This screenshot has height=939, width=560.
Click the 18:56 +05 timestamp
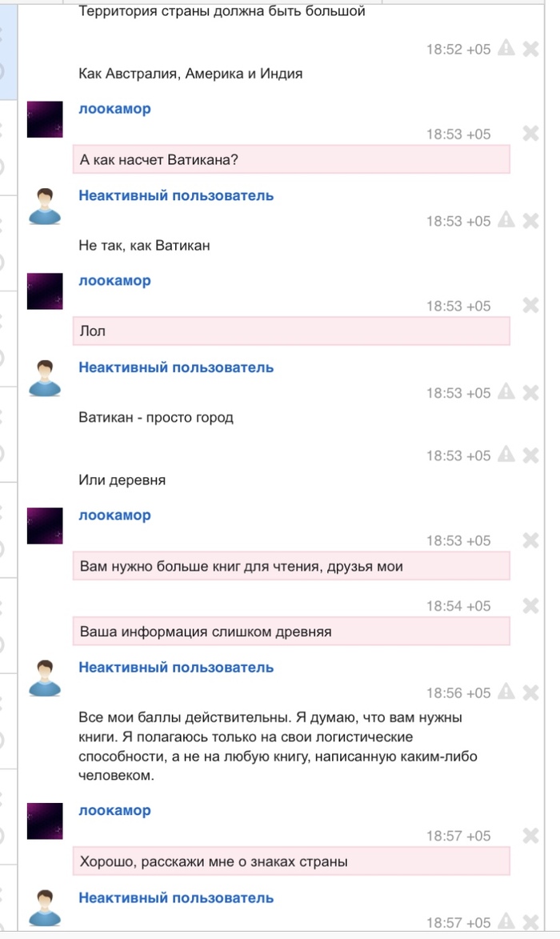[458, 692]
